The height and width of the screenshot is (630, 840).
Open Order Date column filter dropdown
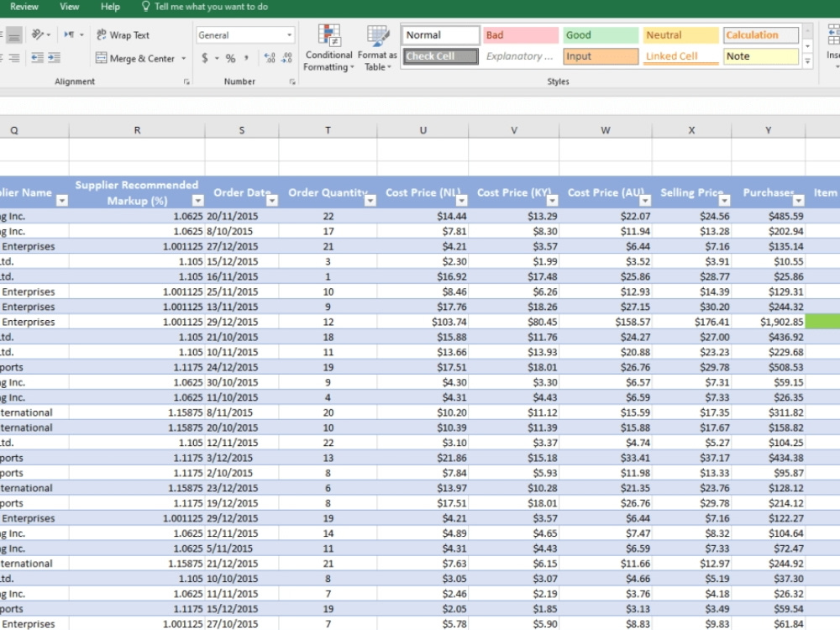tap(272, 201)
